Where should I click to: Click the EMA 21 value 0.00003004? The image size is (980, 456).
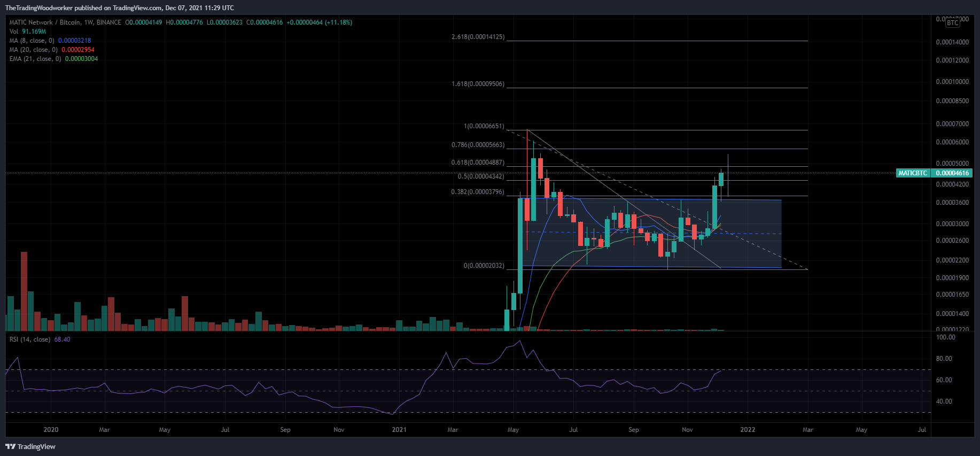coord(82,59)
